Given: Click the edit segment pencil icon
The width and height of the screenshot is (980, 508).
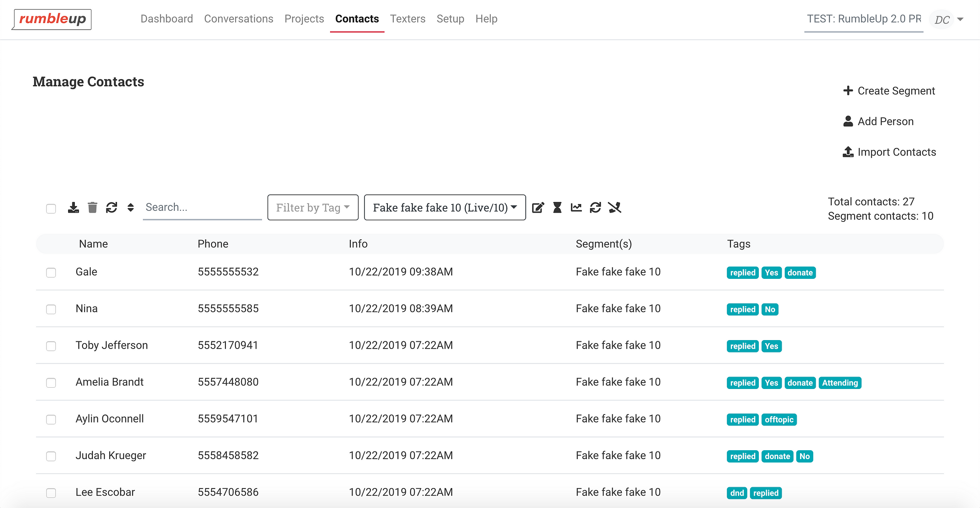Looking at the screenshot, I should click(538, 207).
